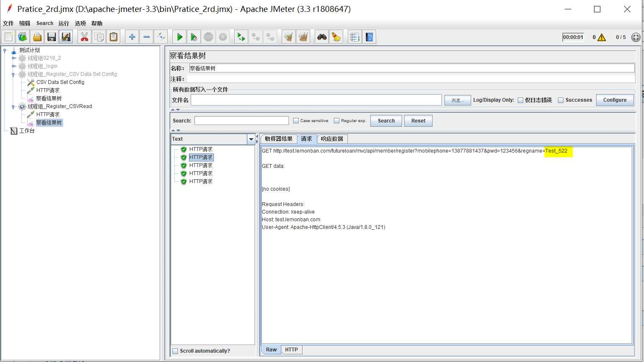Clear all results with double broom icon

pos(303,37)
